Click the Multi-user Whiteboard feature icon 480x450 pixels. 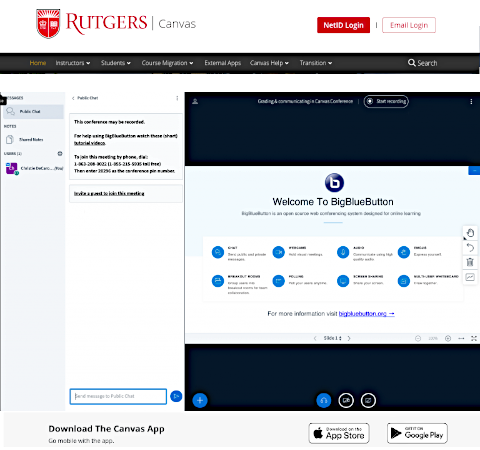tap(404, 281)
